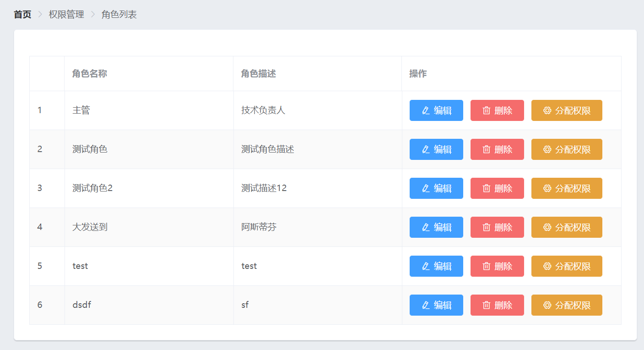
Task: Select the table row for 测试角色2
Action: click(x=183, y=188)
